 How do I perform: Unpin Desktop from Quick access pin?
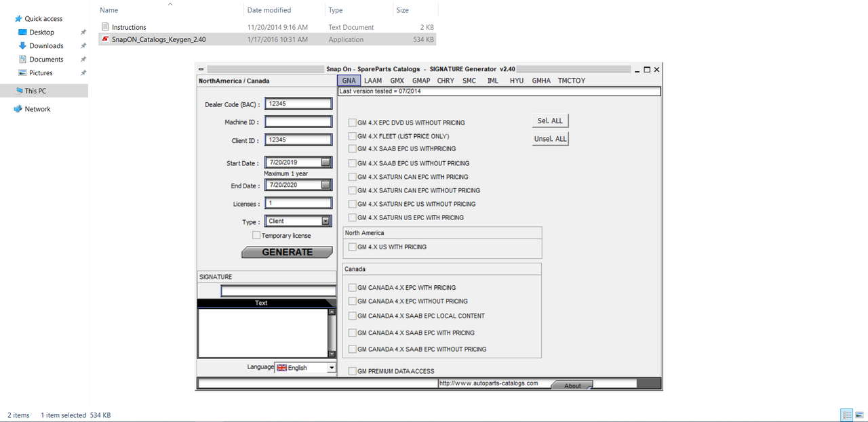click(83, 33)
